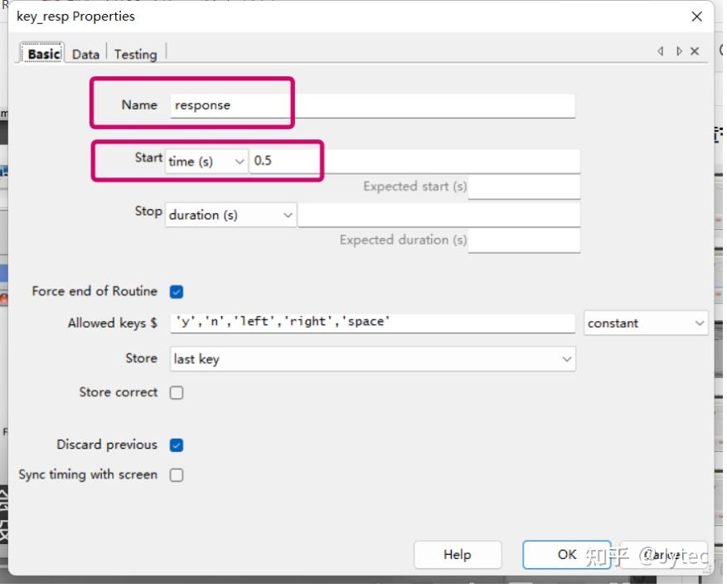Screen dimensions: 727x588
Task: Click the Cancel button
Action: [x=663, y=555]
